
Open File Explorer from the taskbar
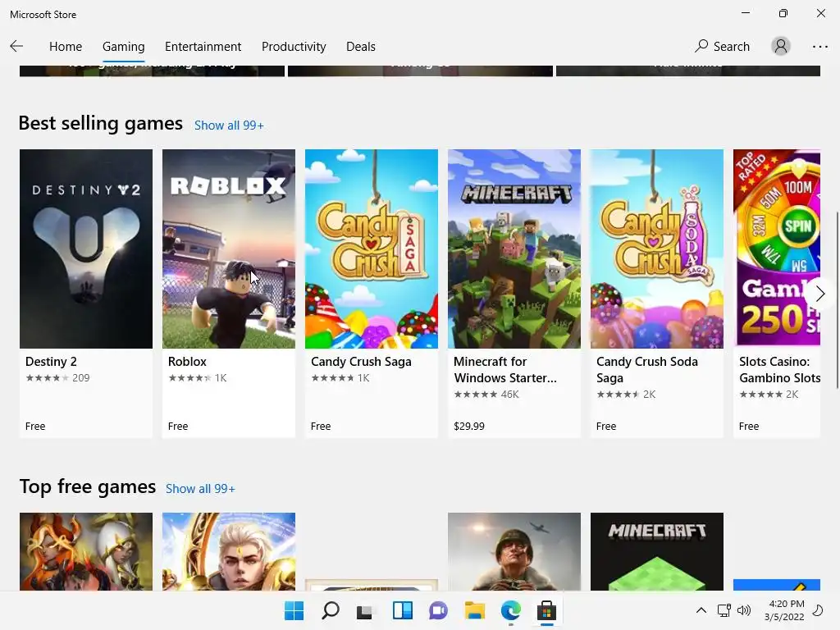click(x=475, y=610)
